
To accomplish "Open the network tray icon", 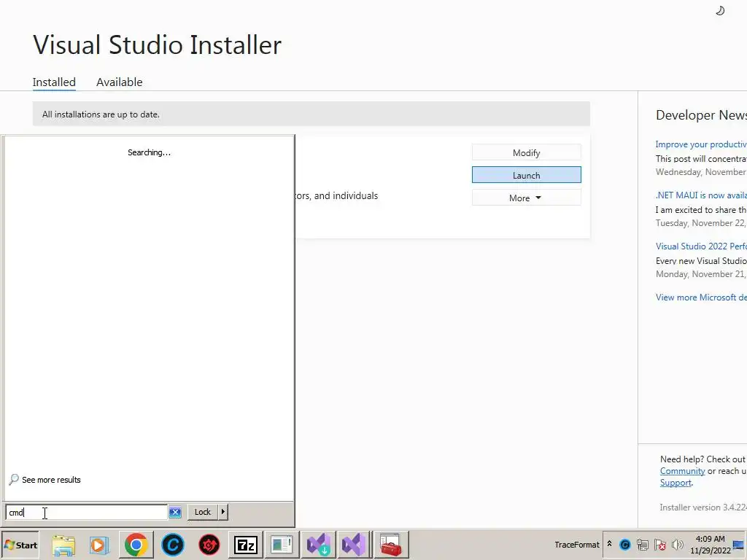I will click(643, 544).
